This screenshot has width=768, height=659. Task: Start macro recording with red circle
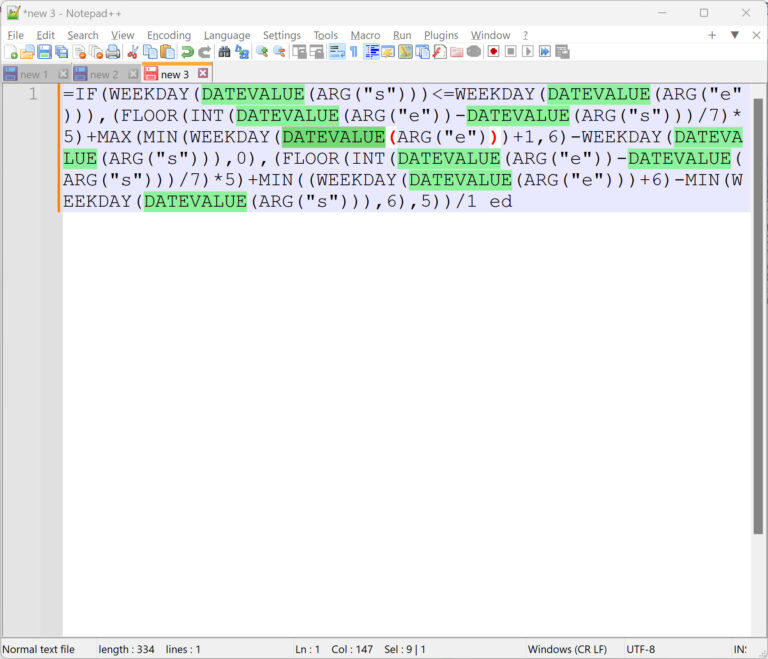493,51
